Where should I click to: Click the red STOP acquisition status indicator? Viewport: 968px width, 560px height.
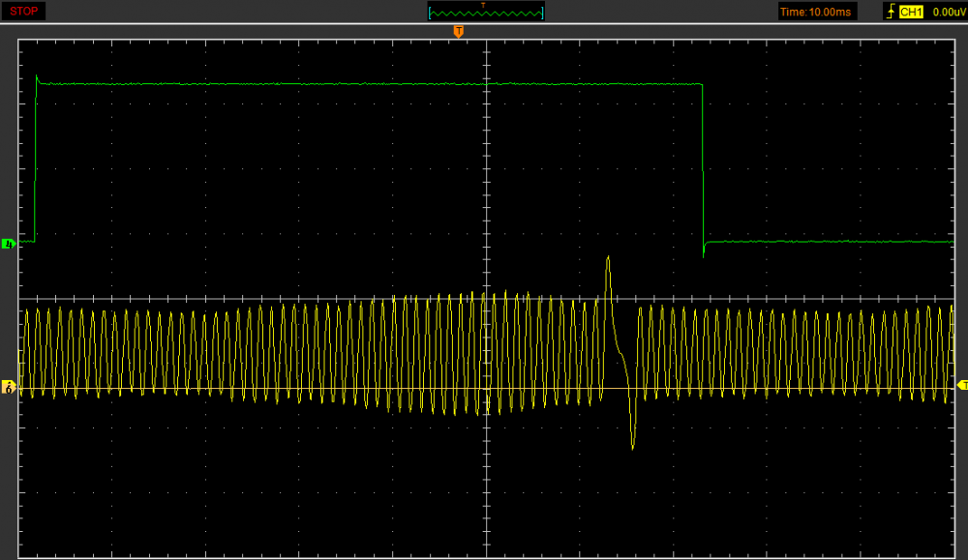[x=24, y=12]
